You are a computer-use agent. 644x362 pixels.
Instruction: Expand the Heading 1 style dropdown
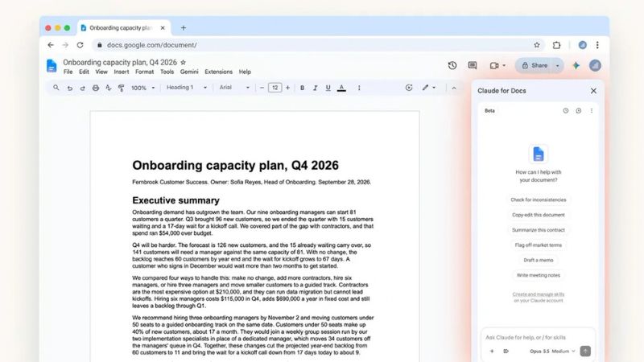tap(187, 88)
